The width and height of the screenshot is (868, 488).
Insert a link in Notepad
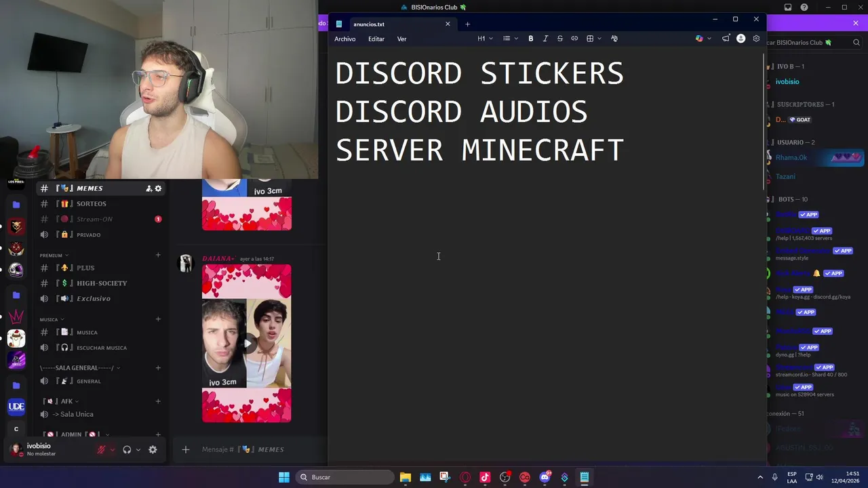(574, 39)
